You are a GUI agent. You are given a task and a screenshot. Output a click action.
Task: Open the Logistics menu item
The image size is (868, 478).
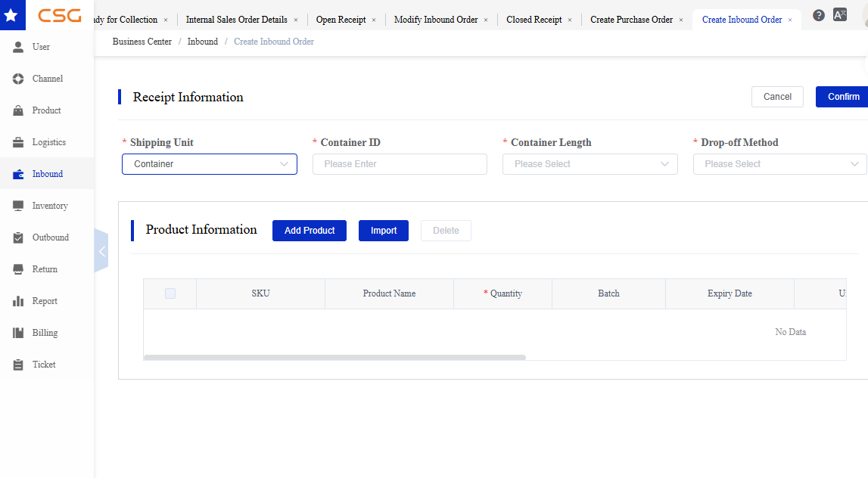(47, 142)
